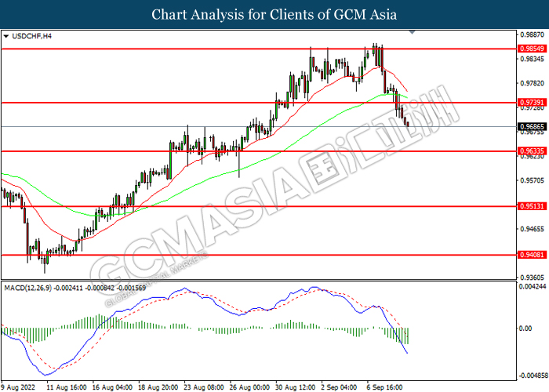Screen dimensions: 549x392
Task: Select the 0.97391 price level label
Action: pyautogui.click(x=533, y=103)
